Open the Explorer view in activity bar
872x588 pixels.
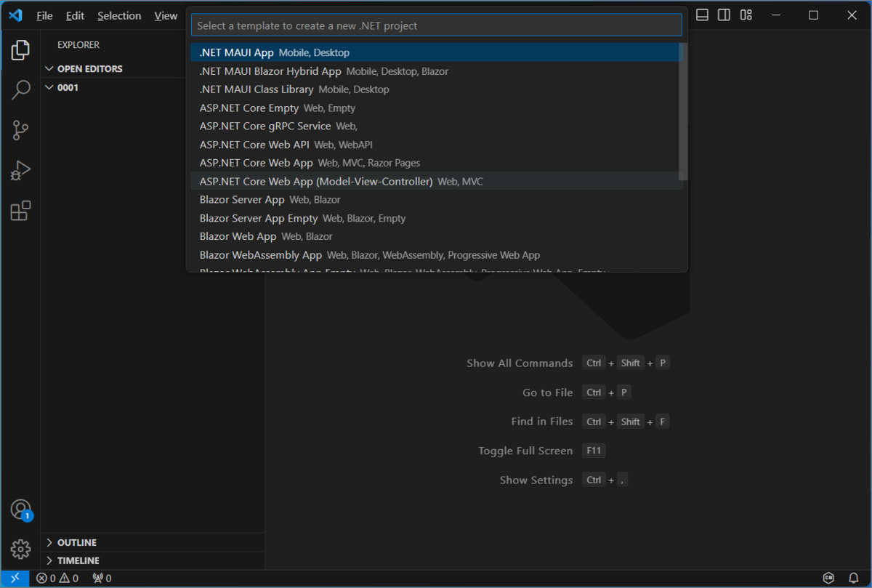[x=20, y=50]
